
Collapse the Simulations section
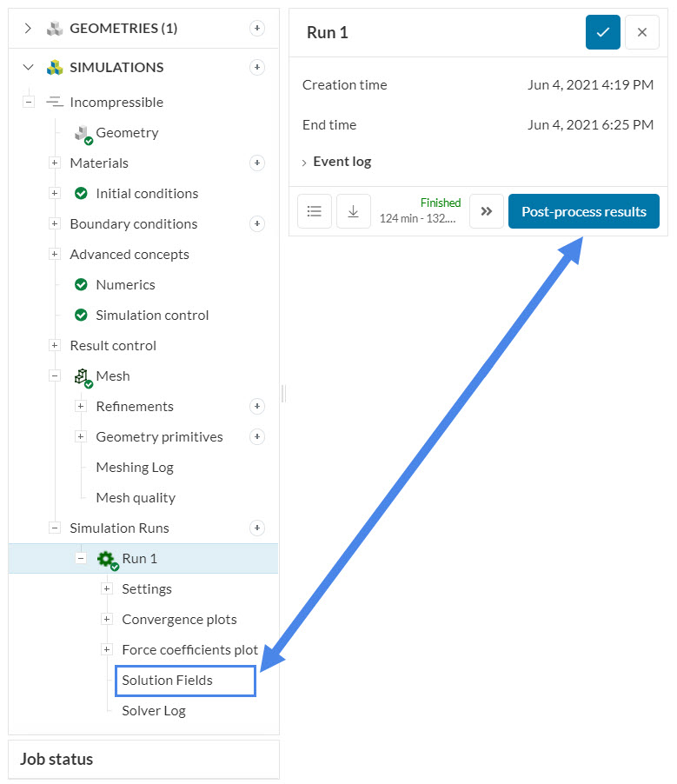tap(28, 68)
